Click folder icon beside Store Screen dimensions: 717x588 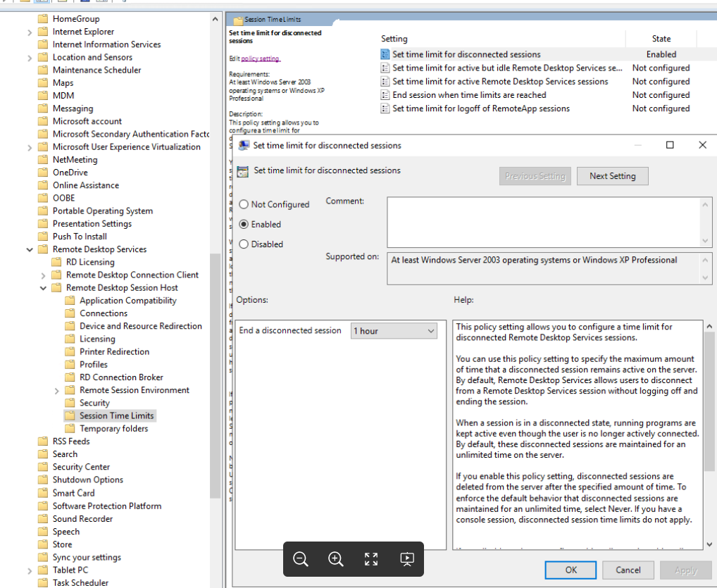pos(43,544)
